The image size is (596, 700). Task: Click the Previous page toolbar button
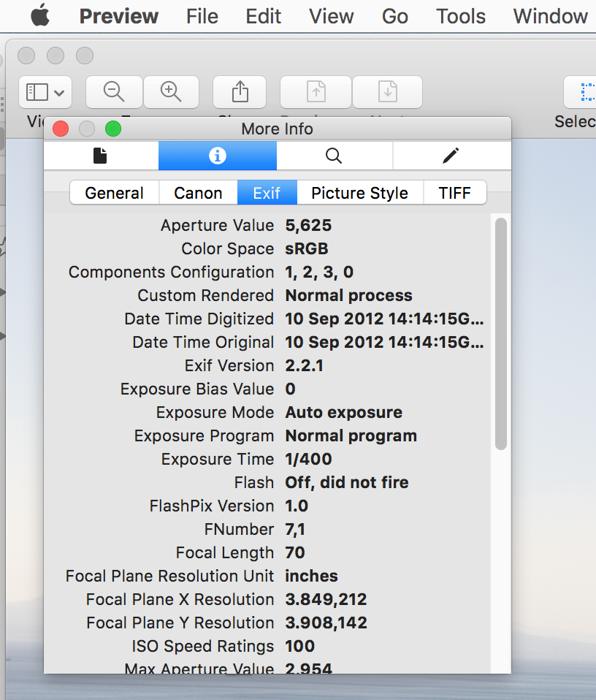click(316, 92)
